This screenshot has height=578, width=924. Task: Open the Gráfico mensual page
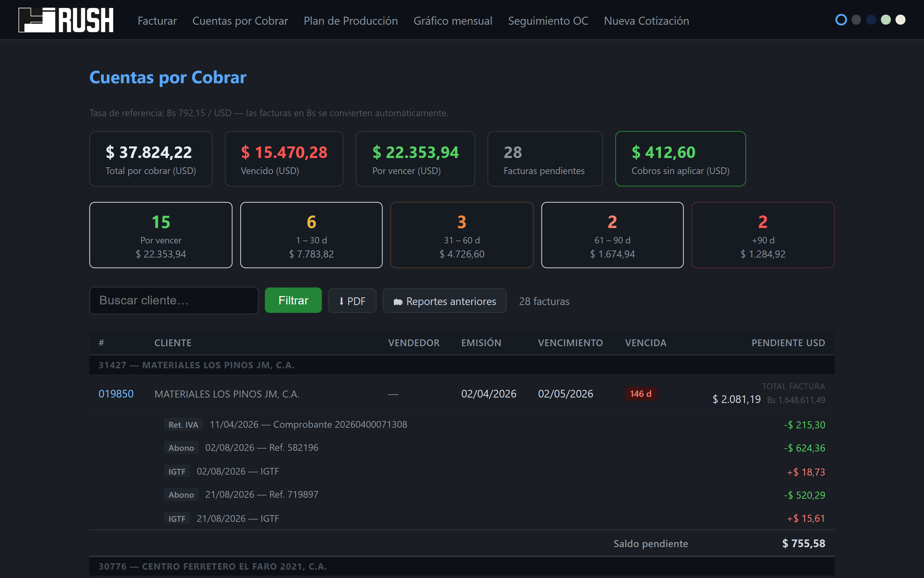(x=453, y=21)
